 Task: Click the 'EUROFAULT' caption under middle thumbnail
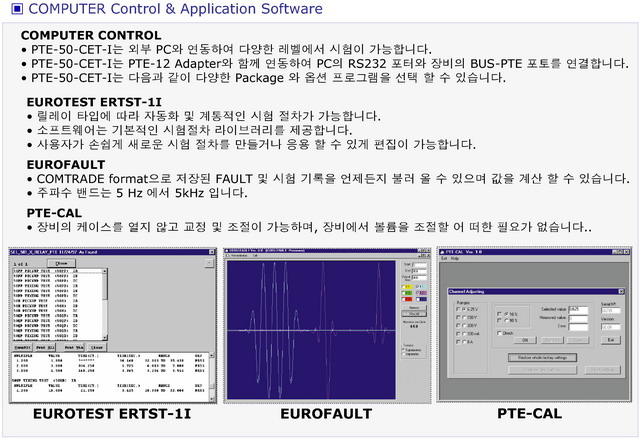click(326, 414)
